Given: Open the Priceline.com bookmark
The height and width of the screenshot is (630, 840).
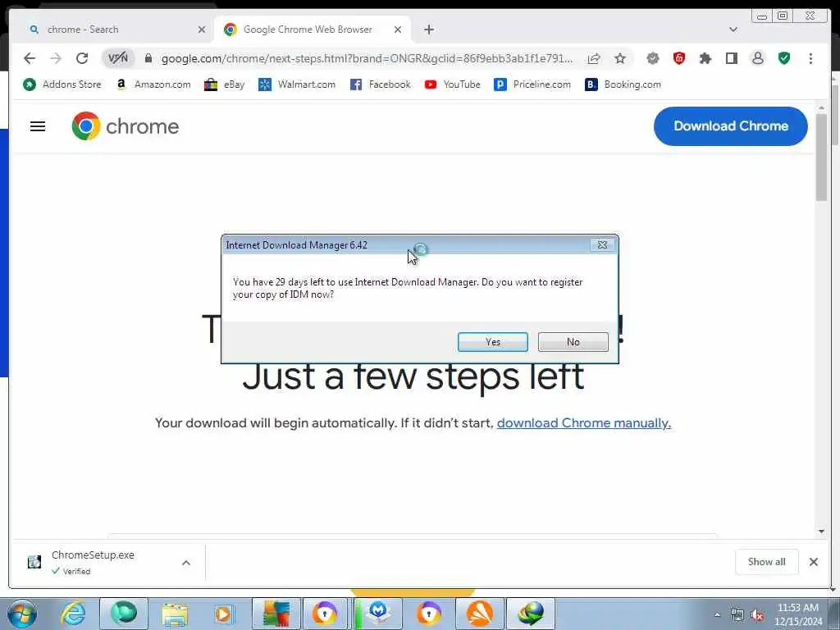Looking at the screenshot, I should 532,84.
